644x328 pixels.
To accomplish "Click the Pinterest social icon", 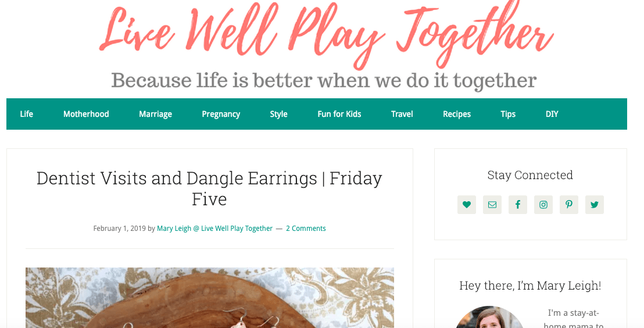I will click(569, 205).
